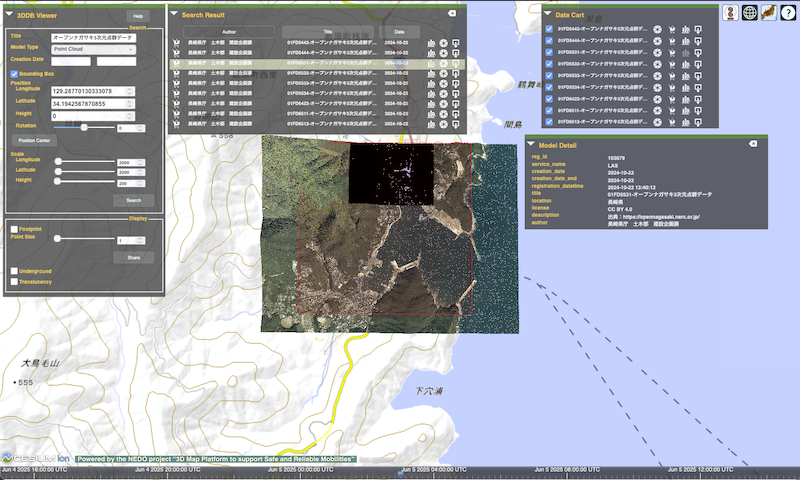Open the Model Type dropdown
The width and height of the screenshot is (800, 480).
tap(93, 49)
